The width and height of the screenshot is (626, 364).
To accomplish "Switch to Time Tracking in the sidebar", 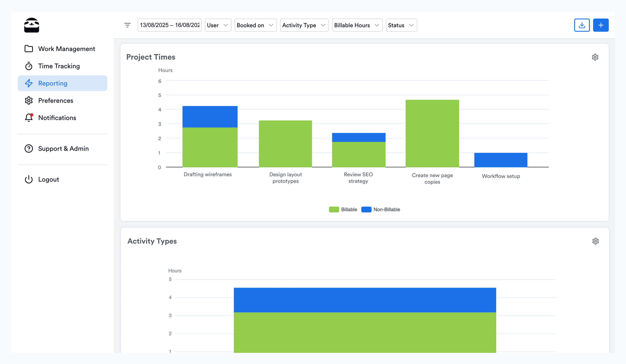I will point(59,66).
